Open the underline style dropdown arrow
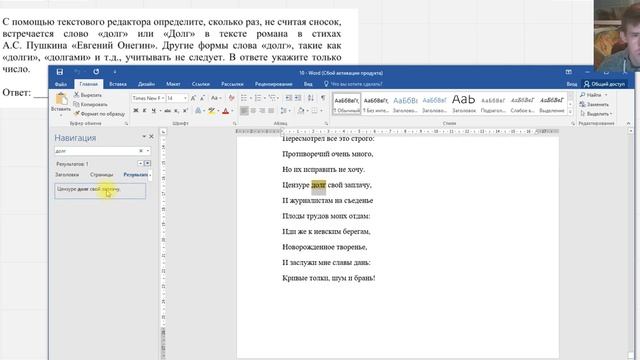640x360 pixels. [159, 111]
